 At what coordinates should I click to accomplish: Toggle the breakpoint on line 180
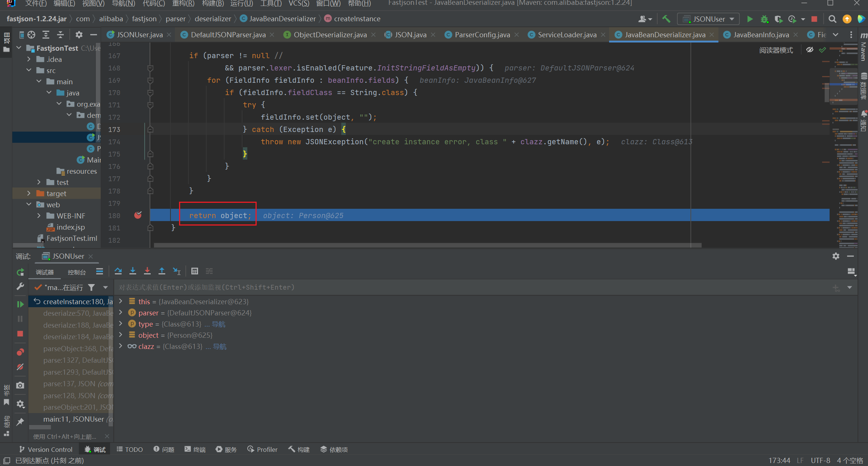coord(138,215)
